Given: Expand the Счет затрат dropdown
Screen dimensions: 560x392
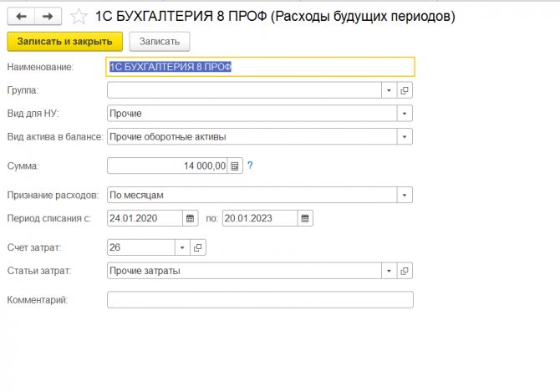Looking at the screenshot, I should tap(182, 247).
